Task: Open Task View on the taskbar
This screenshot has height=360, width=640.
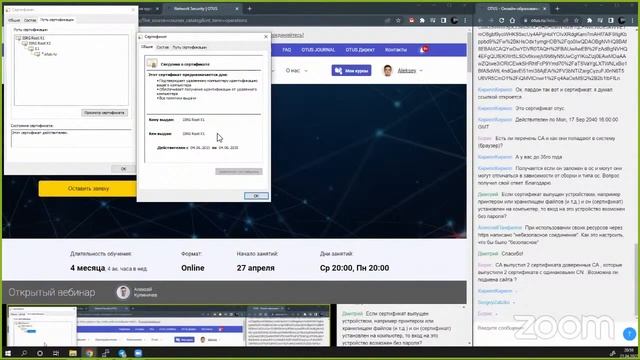Action: [x=56, y=353]
